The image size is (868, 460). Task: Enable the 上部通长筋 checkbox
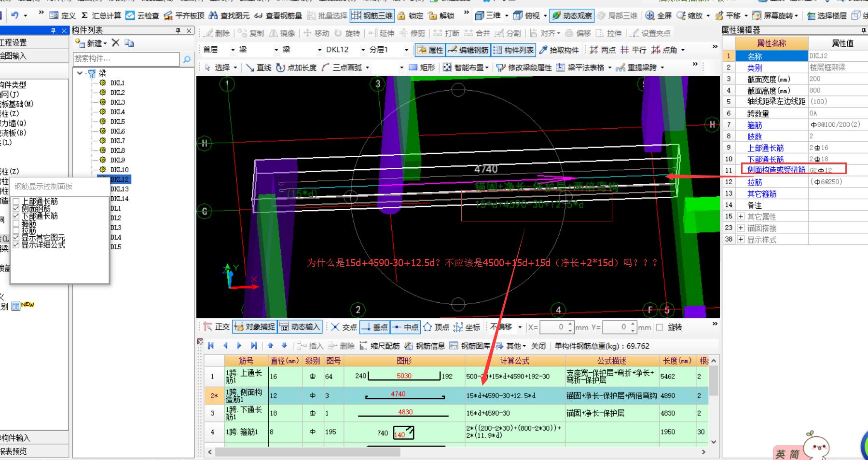(x=16, y=201)
